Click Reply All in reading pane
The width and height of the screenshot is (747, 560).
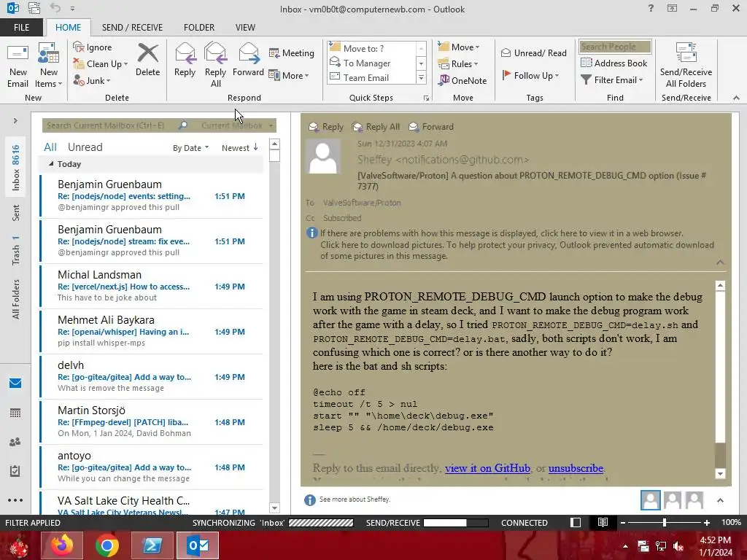pos(376,127)
